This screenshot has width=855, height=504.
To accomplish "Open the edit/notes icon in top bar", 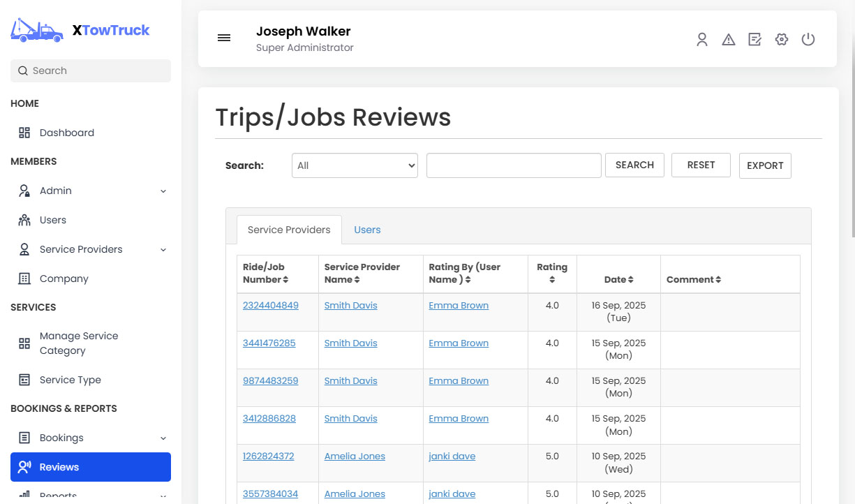I will [x=754, y=40].
